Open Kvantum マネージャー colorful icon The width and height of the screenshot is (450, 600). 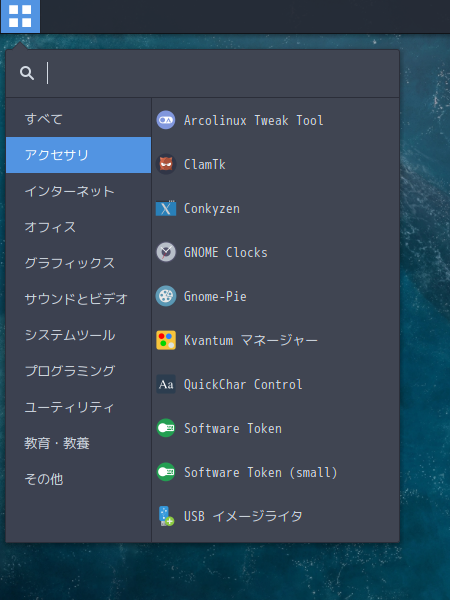tap(166, 340)
